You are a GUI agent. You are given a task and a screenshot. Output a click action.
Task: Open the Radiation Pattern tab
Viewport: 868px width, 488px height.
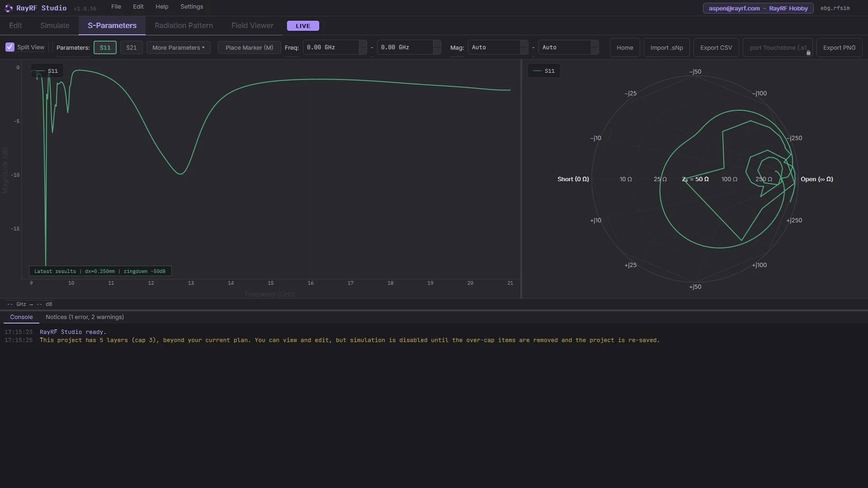click(184, 26)
